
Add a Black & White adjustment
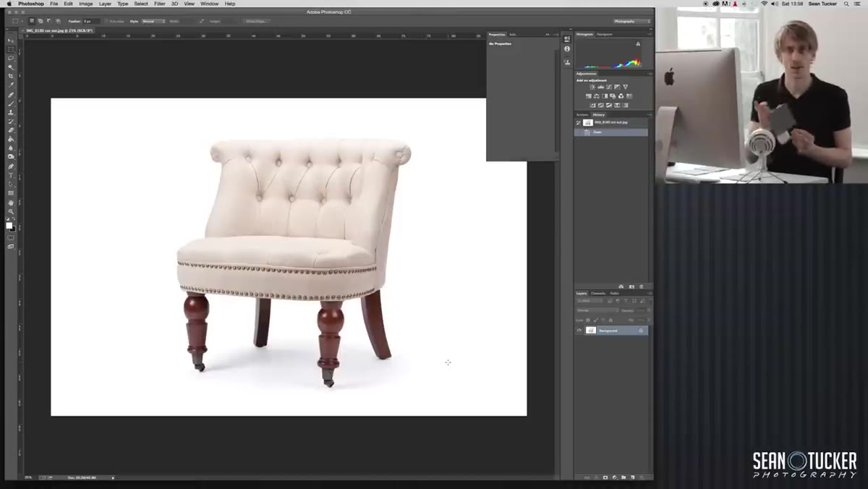[605, 96]
